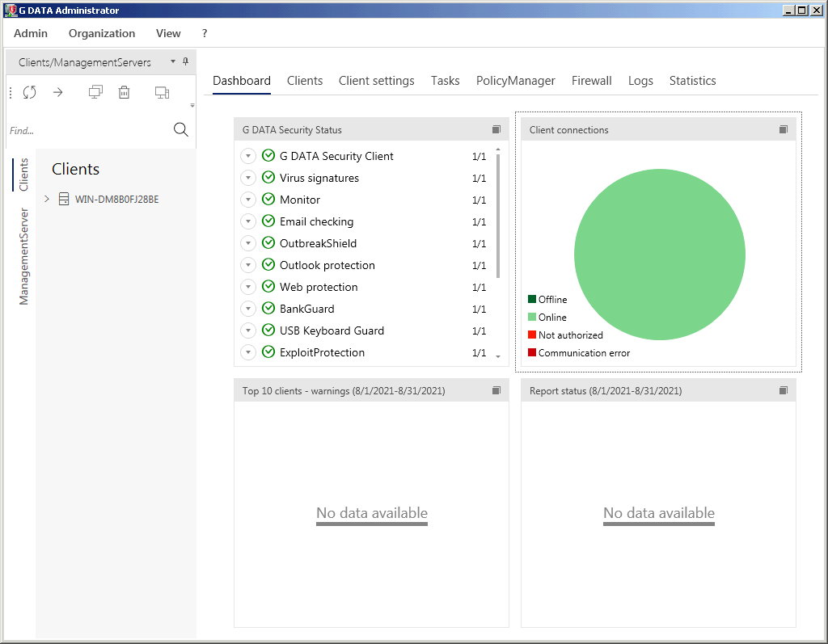Select the PolicyManager tab
Screen dimensions: 828x644
515,81
